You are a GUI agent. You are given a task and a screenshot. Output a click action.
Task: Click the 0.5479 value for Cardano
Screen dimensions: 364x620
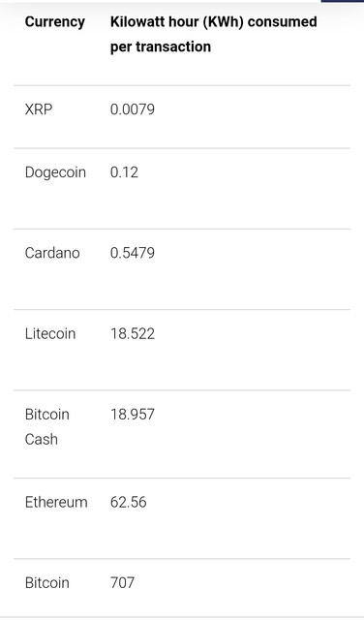pyautogui.click(x=133, y=253)
